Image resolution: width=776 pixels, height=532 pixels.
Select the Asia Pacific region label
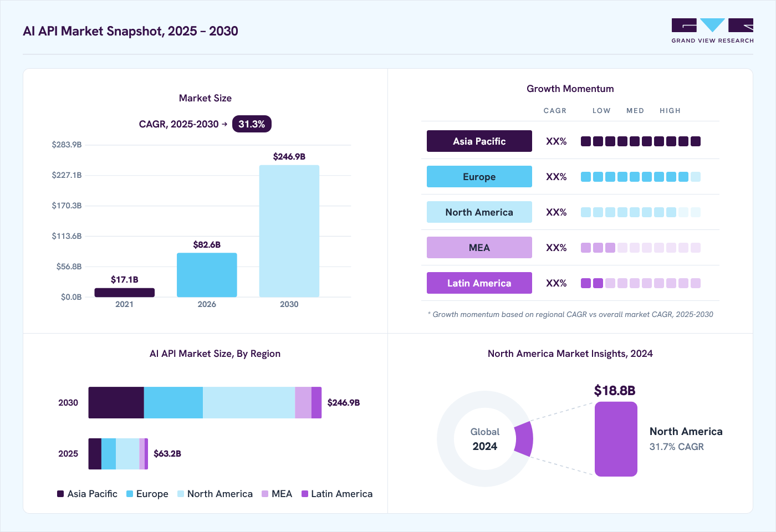[479, 141]
